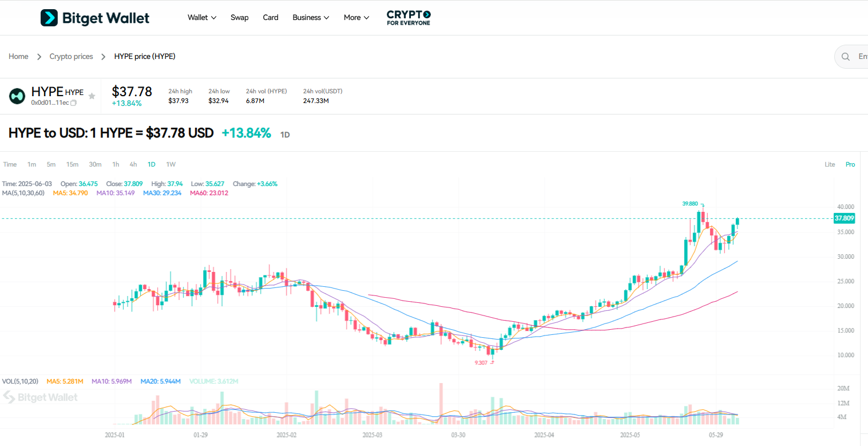Viewport: 868px width, 446px height.
Task: Toggle the favorite star next to HYPE
Action: [x=92, y=96]
